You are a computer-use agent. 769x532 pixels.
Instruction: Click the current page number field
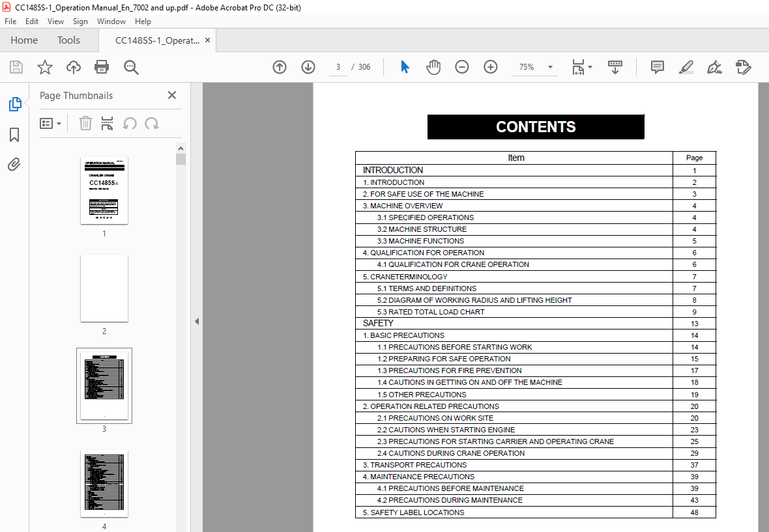point(338,67)
